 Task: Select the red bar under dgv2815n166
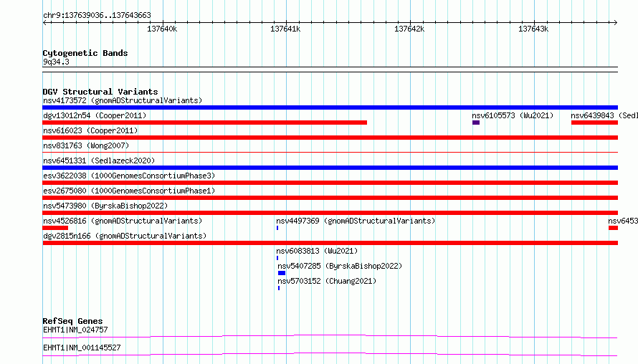point(330,243)
